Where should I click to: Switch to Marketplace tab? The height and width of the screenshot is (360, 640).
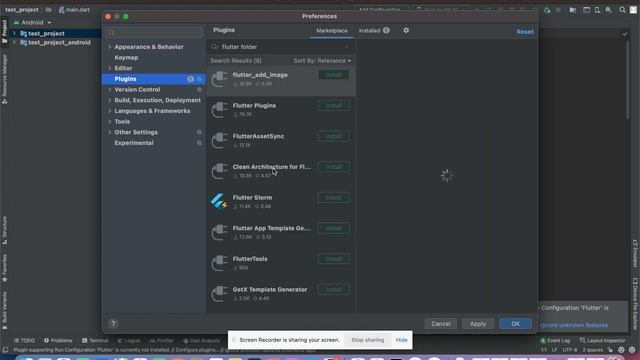pos(331,31)
